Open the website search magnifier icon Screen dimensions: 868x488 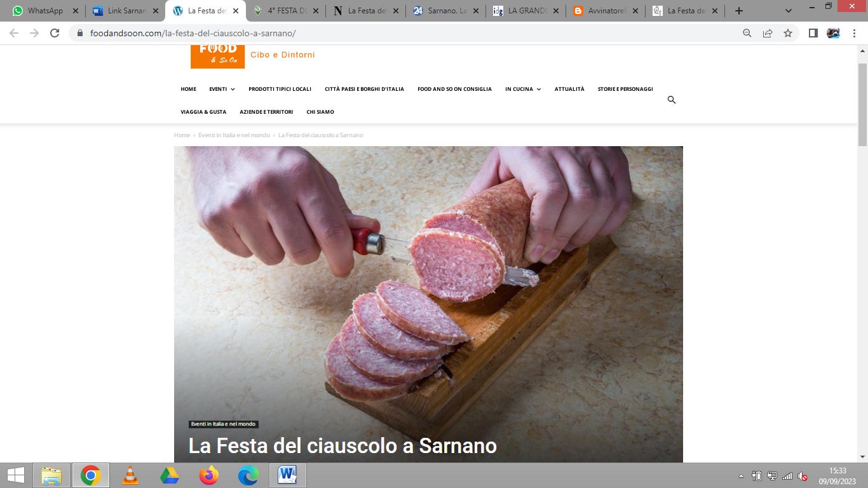(x=671, y=100)
